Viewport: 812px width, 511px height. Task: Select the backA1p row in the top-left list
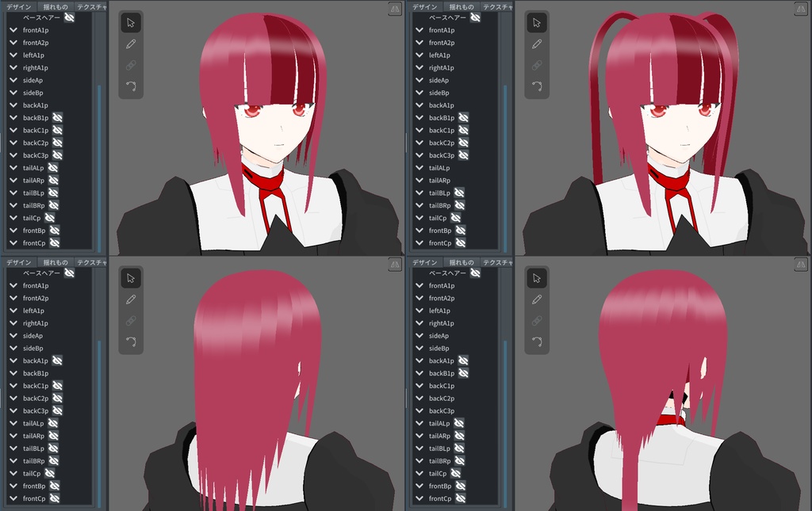coord(48,105)
